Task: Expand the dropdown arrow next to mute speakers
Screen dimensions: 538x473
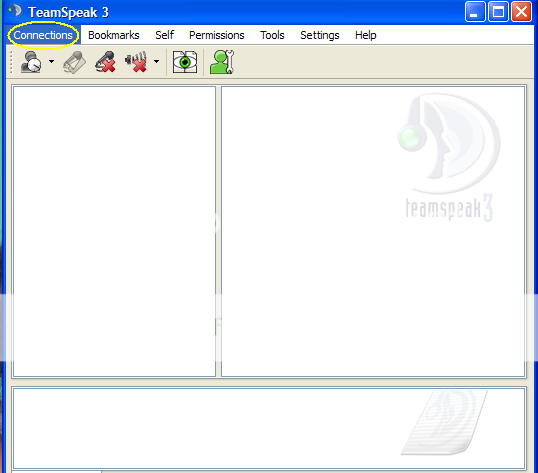Action: tap(156, 61)
